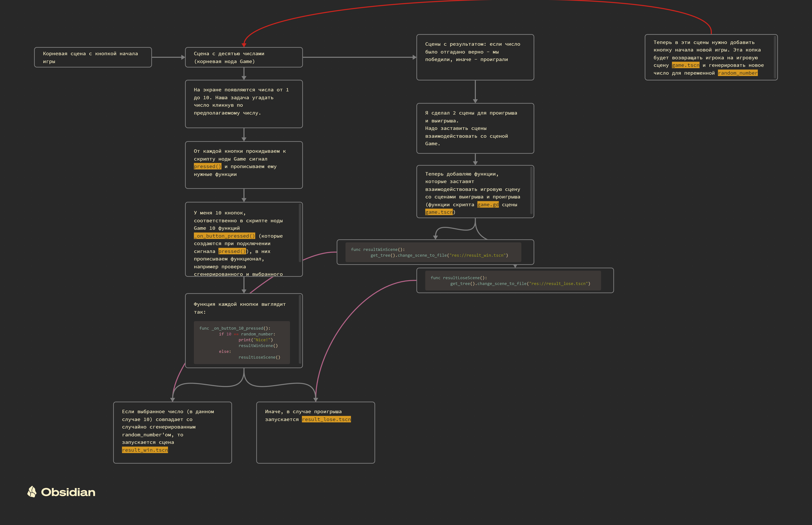The image size is (812, 525).
Task: Select the 'Сцена с десятью числами' card
Action: (244, 57)
